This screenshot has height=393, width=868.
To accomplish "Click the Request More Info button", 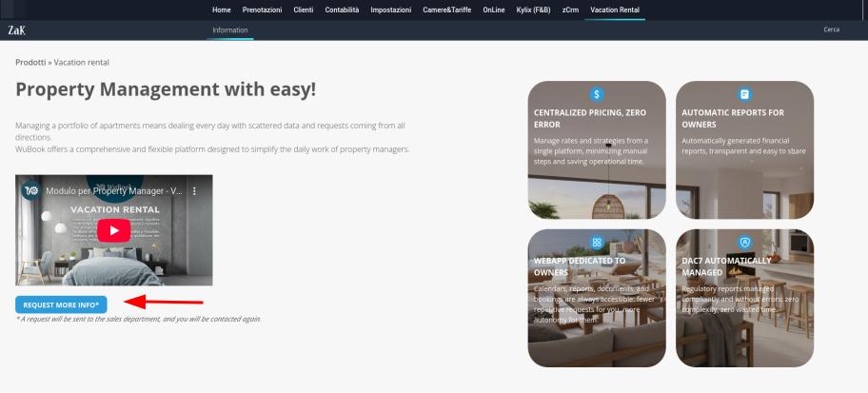I will coord(62,305).
